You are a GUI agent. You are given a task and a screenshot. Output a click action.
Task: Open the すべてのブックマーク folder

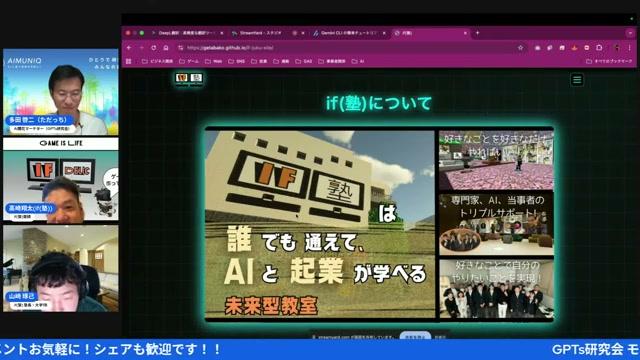609,61
